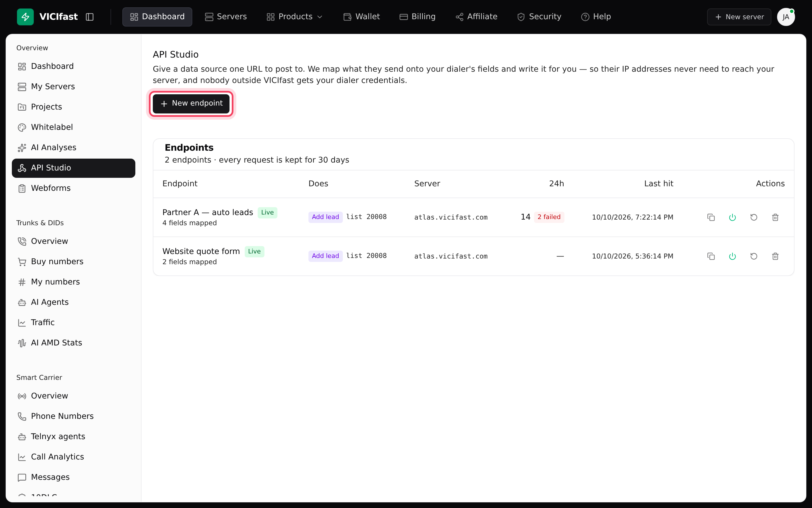Open the 'Website quote form' endpoint name
The width and height of the screenshot is (812, 508).
pos(201,251)
